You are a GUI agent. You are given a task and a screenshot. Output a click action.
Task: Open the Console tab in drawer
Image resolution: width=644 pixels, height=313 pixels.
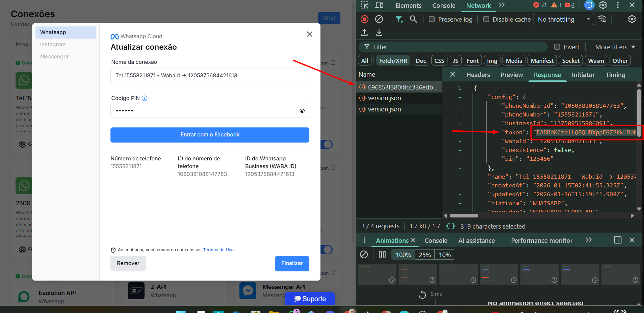coord(436,240)
